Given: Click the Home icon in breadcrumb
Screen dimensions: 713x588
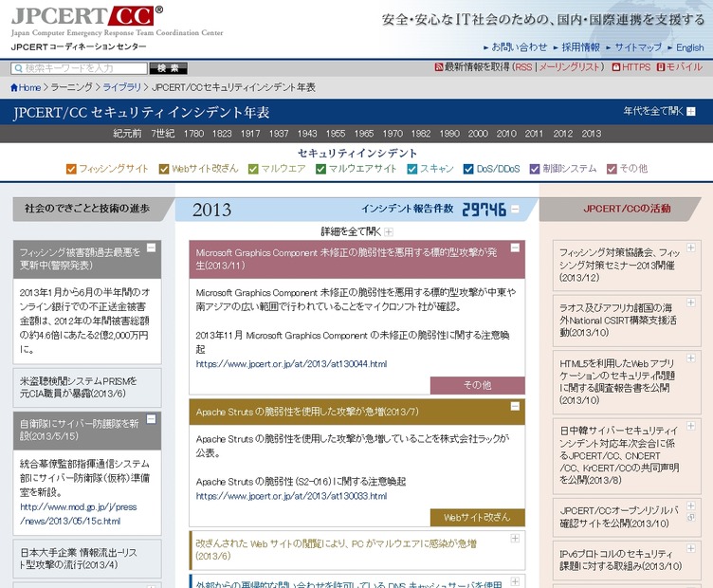Looking at the screenshot, I should [x=14, y=88].
